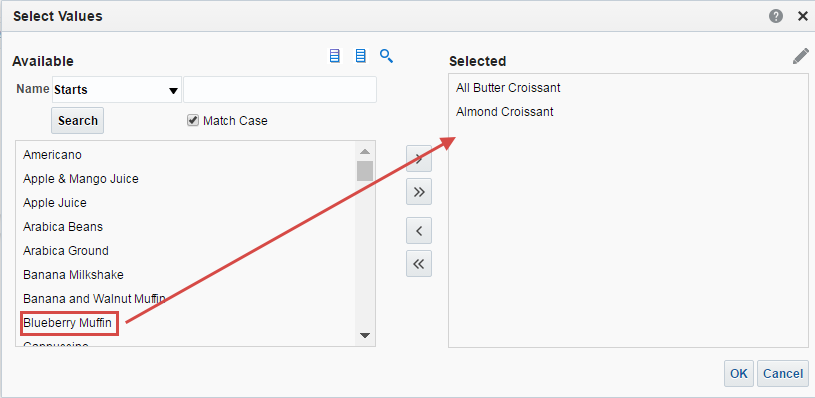Remove all items with double left arrow
This screenshot has height=398, width=815.
419,264
